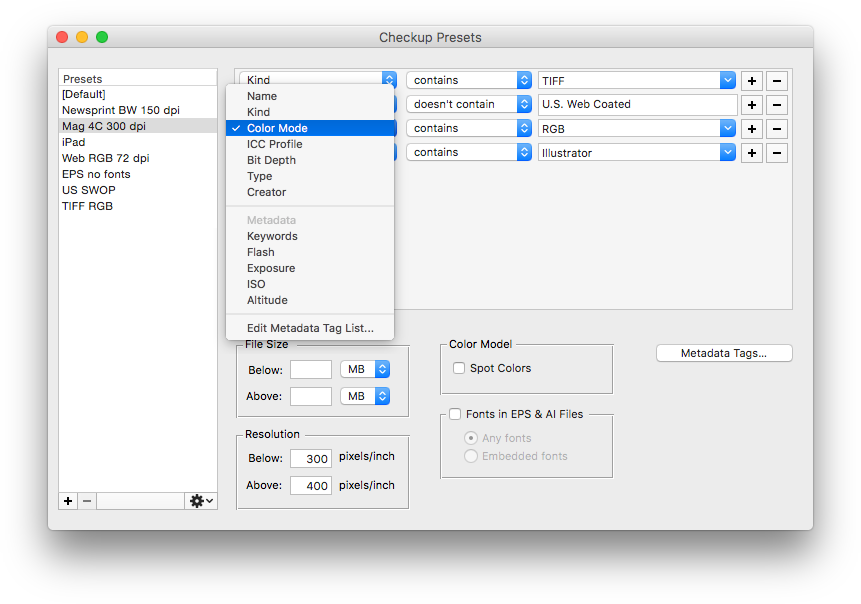Choose Exposure metadata menu item
Viewport: 861px width, 604px height.
coord(310,268)
